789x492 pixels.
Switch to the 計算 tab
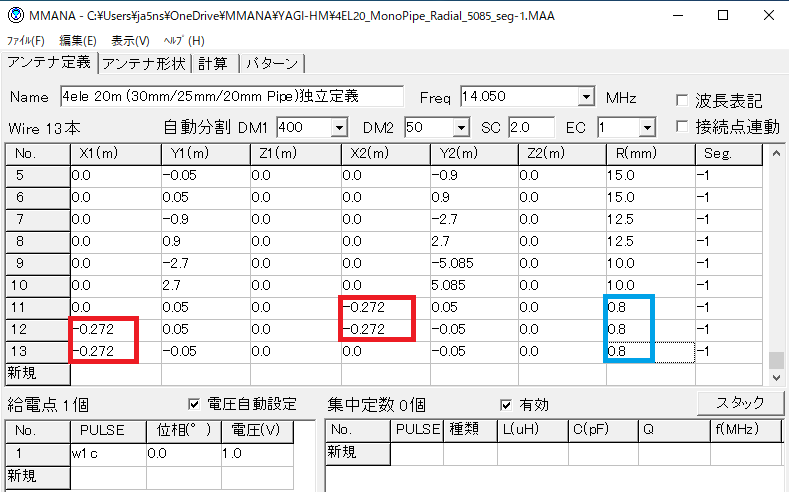pyautogui.click(x=212, y=64)
